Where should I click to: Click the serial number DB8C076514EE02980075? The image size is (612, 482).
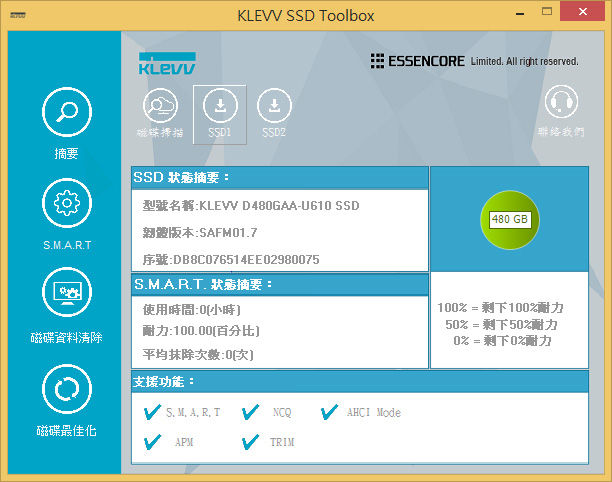246,260
